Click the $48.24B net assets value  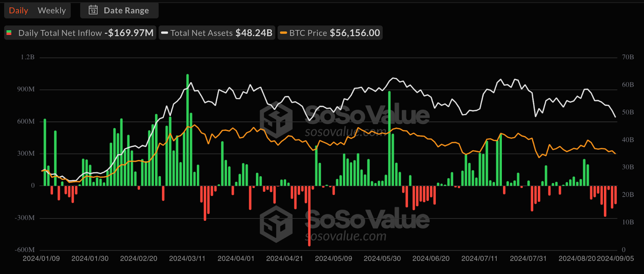tap(254, 33)
